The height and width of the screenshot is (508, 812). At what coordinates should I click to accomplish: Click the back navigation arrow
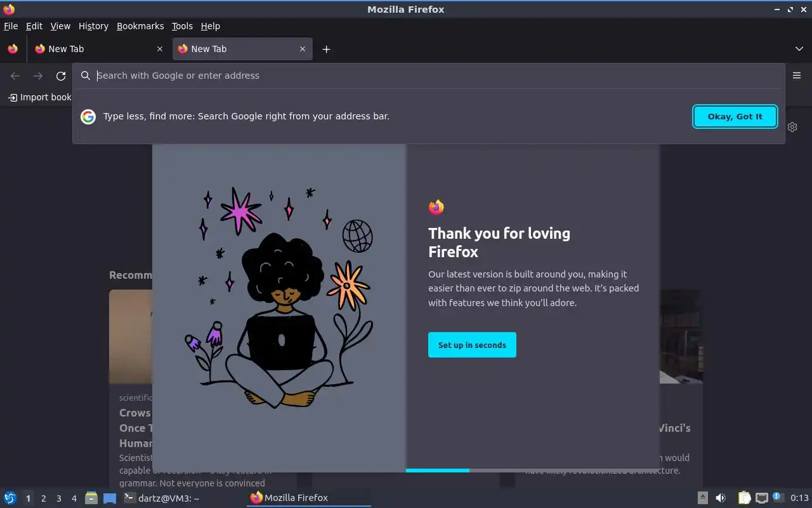coord(15,76)
